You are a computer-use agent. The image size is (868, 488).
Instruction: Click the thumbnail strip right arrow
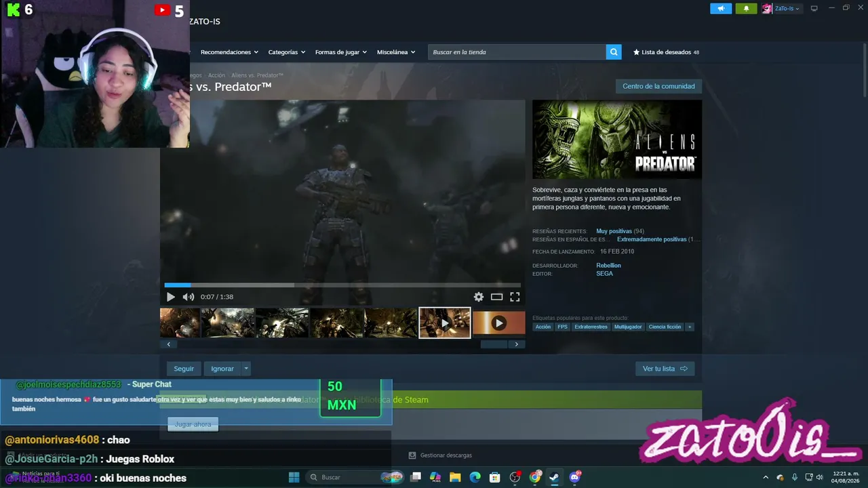tap(517, 344)
